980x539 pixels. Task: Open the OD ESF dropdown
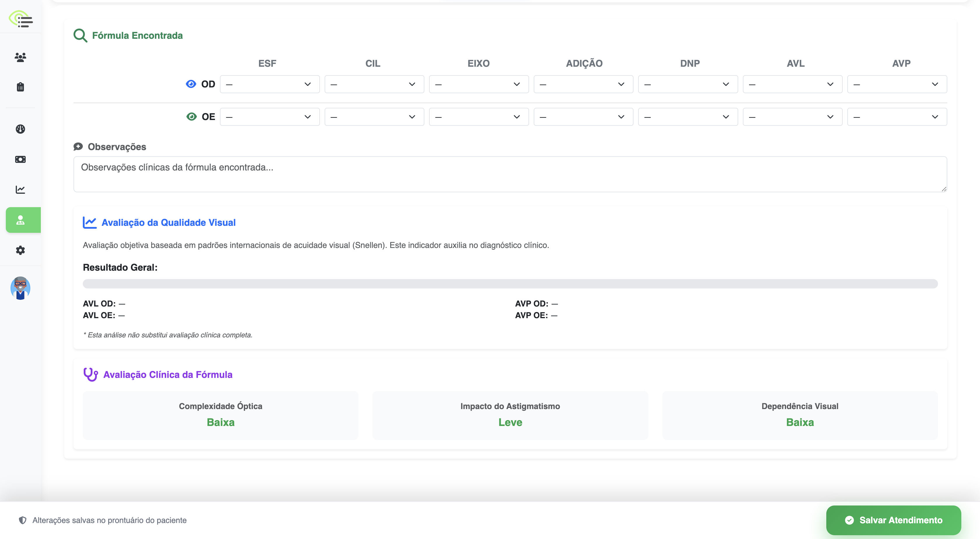269,84
